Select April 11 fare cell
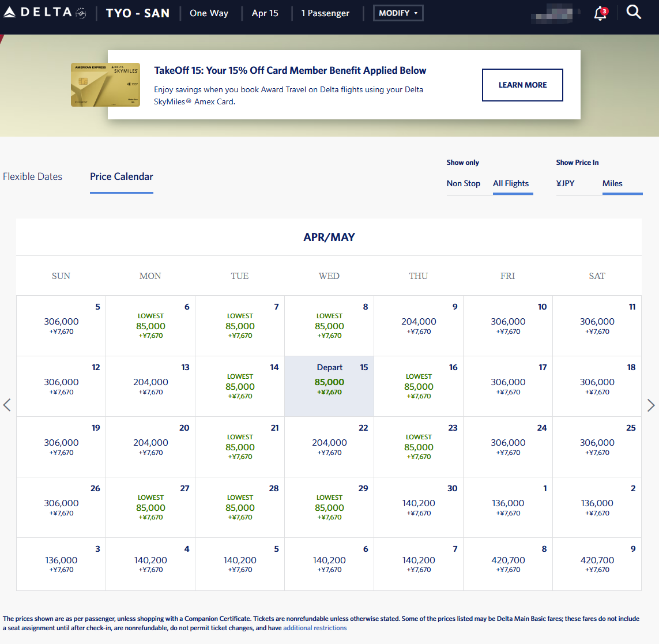 tap(597, 326)
